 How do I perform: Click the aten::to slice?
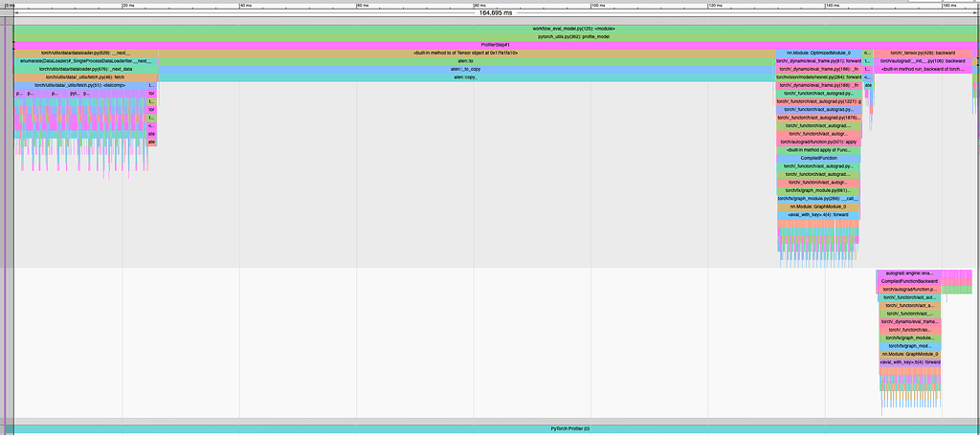click(x=465, y=61)
